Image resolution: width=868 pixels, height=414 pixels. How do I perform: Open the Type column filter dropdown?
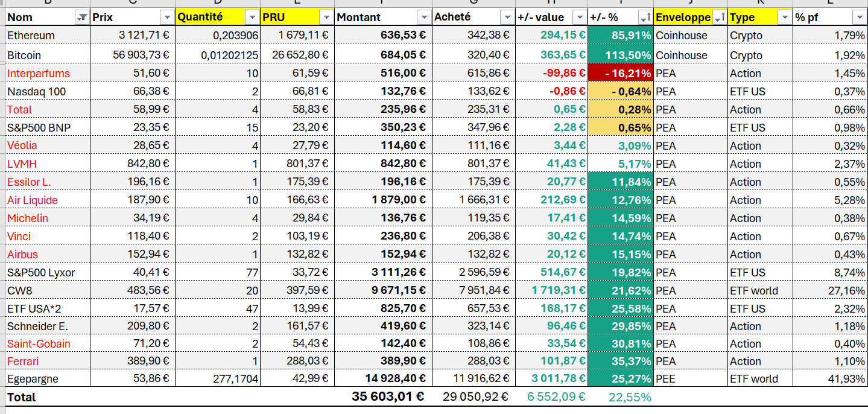pyautogui.click(x=784, y=18)
